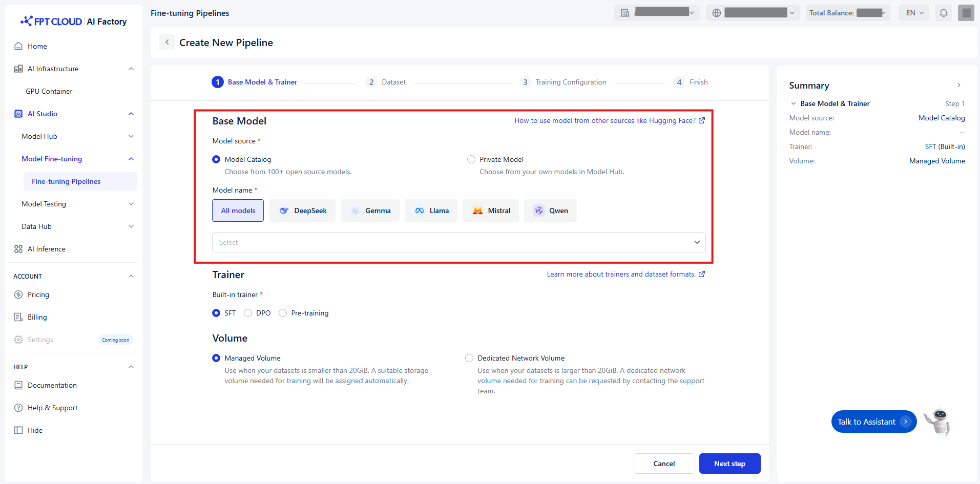Click the back arrow beside Create New Pipeline
980x484 pixels.
coord(167,43)
